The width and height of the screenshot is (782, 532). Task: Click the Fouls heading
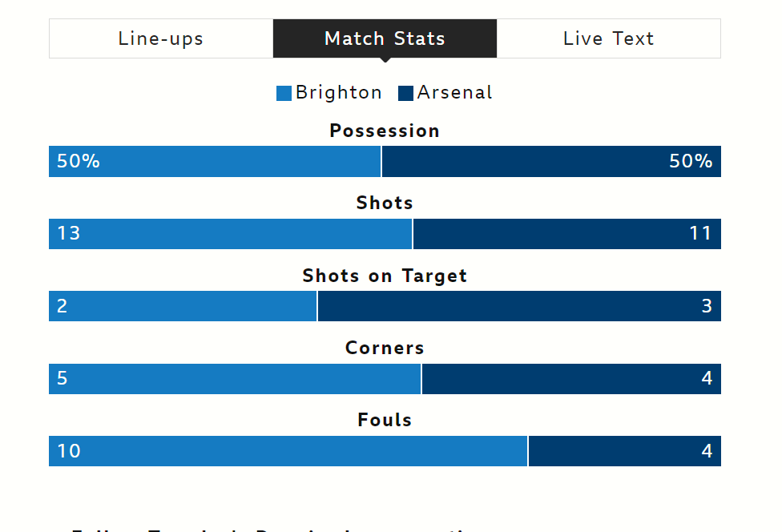click(x=385, y=420)
